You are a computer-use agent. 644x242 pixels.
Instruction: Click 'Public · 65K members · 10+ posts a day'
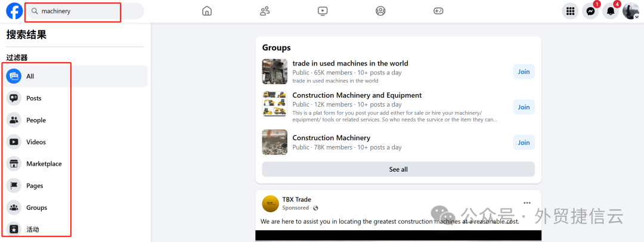[x=347, y=73]
